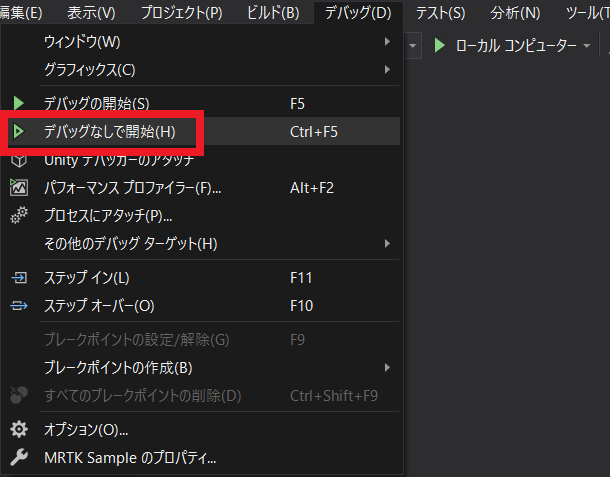The image size is (610, 477).
Task: Click the Alt+F2 shortcut text
Action: pyautogui.click(x=312, y=188)
